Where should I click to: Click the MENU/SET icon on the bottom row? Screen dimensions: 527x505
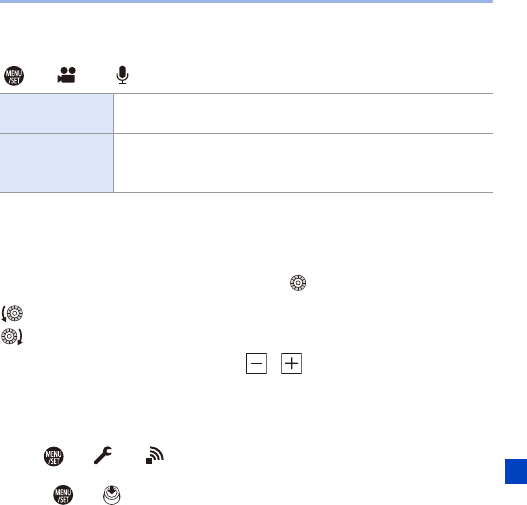pos(63,495)
